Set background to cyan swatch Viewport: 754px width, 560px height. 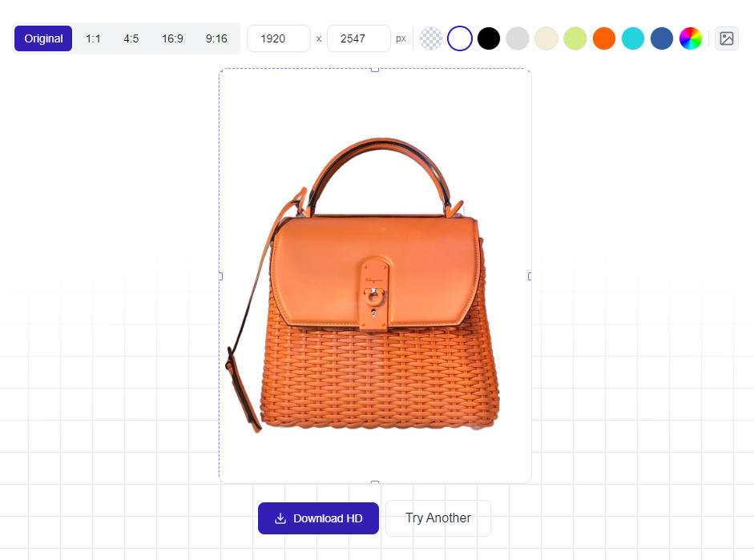[633, 38]
